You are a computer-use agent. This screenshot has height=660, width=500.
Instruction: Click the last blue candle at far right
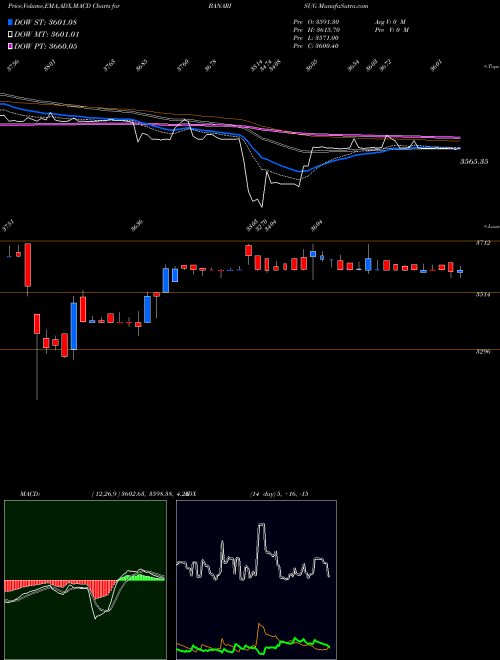click(460, 271)
